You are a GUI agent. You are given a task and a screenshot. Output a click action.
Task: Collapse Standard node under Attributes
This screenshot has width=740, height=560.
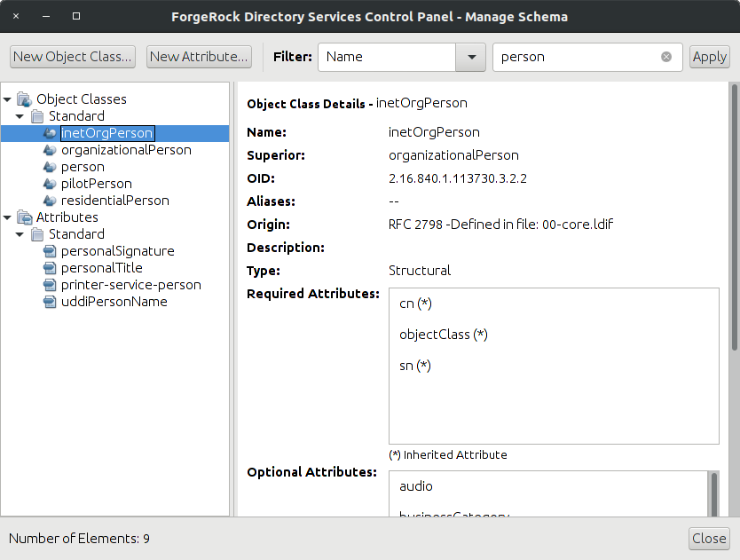[20, 234]
